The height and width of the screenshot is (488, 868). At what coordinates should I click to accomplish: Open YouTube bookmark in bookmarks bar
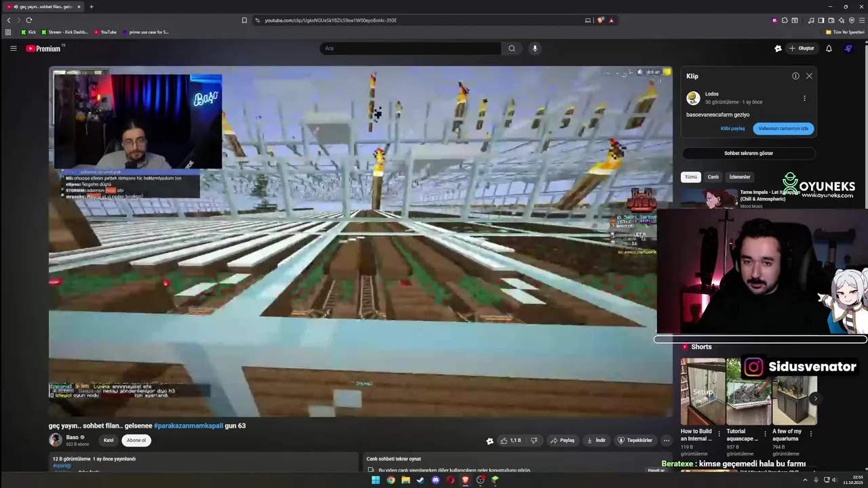(x=105, y=32)
